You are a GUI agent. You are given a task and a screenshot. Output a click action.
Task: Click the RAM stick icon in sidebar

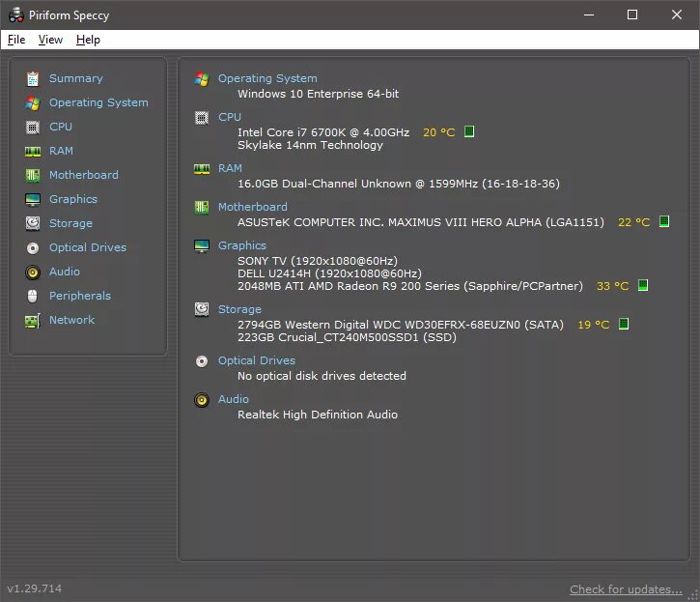tap(33, 152)
